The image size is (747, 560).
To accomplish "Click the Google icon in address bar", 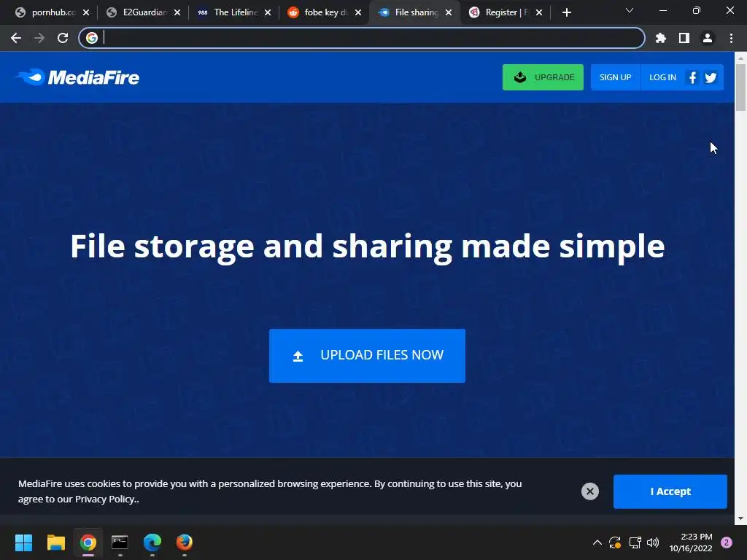I will pos(92,38).
